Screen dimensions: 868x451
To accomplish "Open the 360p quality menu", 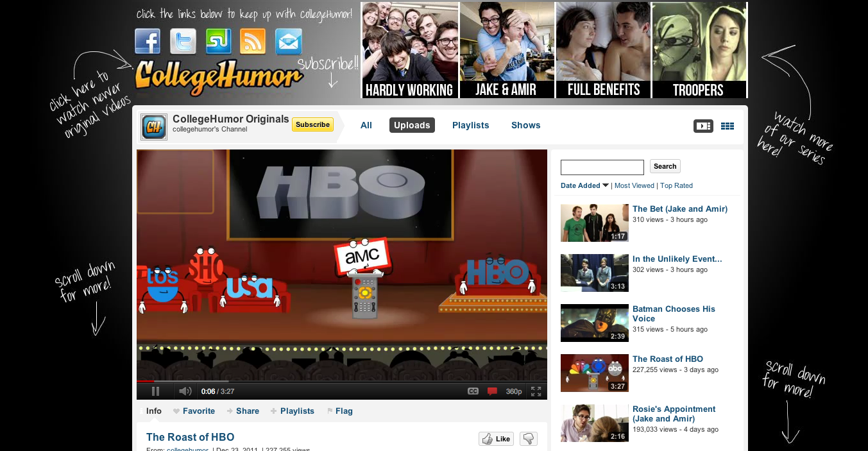I will click(x=514, y=391).
